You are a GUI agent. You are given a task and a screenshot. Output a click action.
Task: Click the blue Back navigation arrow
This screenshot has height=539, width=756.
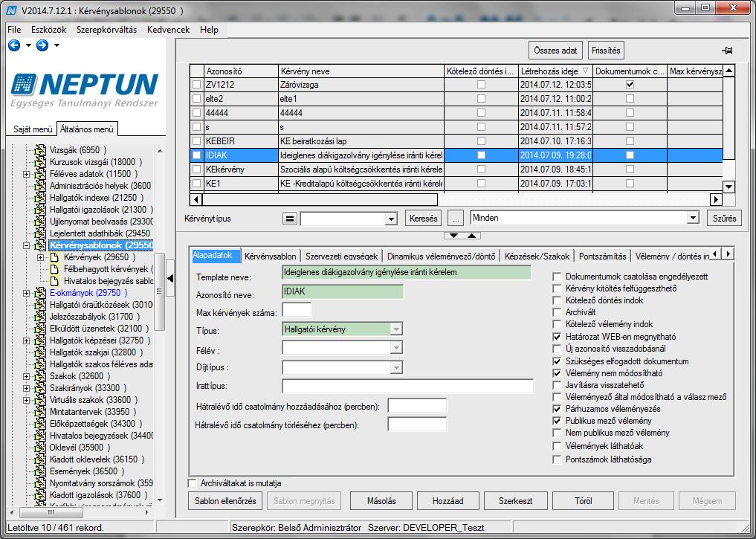pos(14,45)
